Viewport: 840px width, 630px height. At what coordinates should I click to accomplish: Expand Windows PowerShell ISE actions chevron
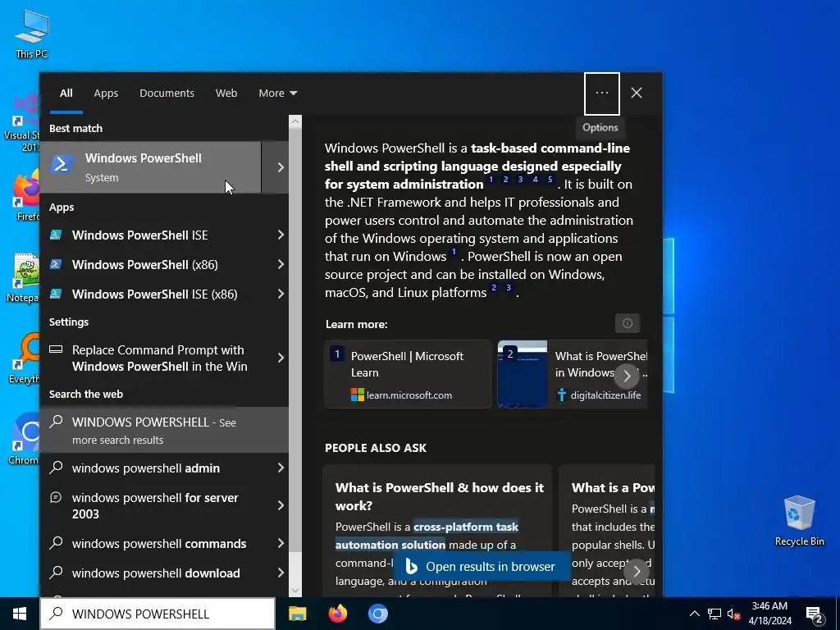point(281,235)
